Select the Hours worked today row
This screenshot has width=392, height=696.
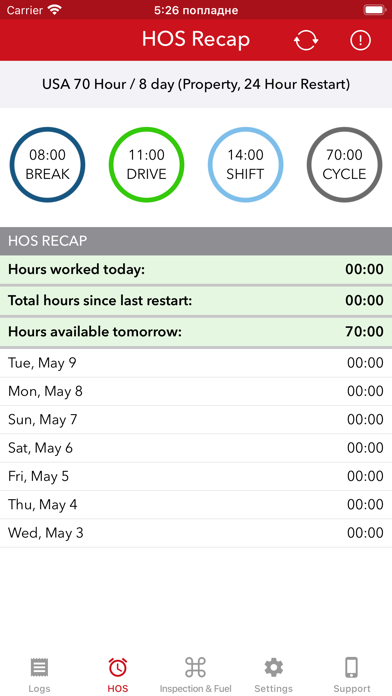pyautogui.click(x=196, y=269)
